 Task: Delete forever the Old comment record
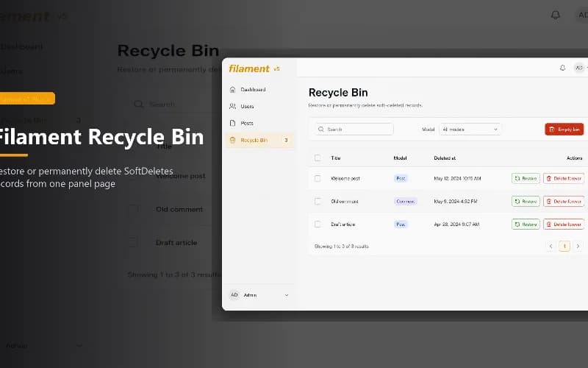tap(564, 201)
